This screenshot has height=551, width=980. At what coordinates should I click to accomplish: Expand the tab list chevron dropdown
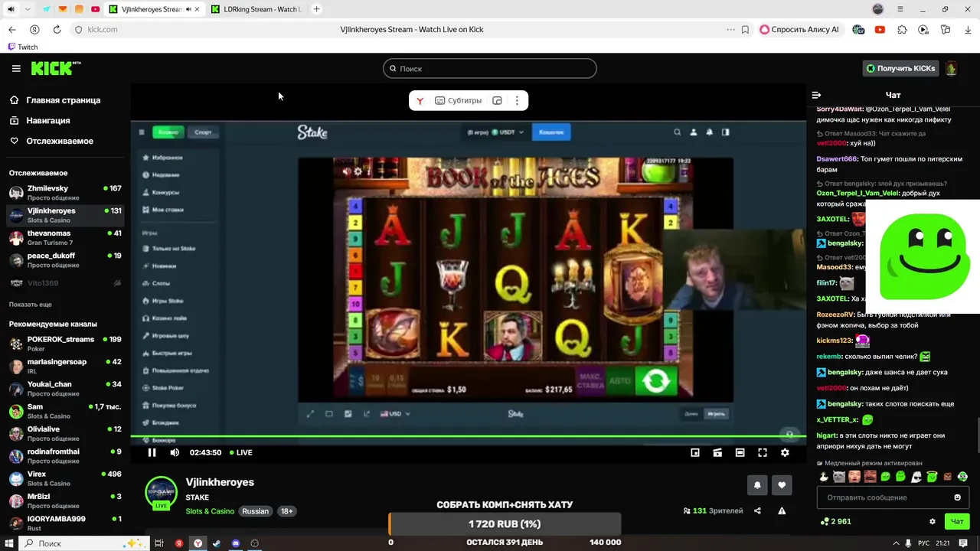28,9
